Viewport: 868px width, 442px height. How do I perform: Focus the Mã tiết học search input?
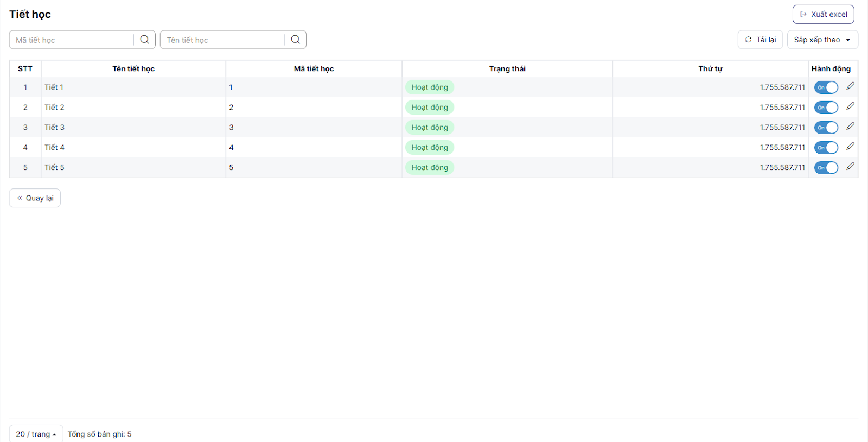72,40
